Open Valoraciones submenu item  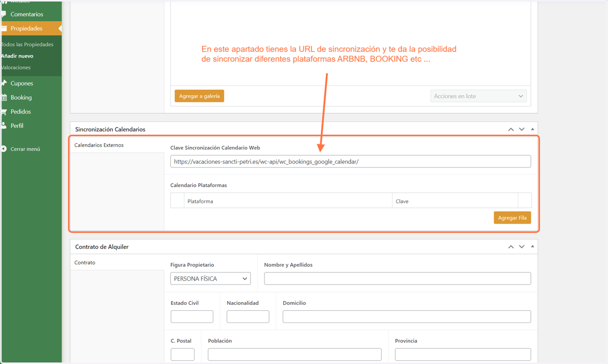tap(16, 67)
